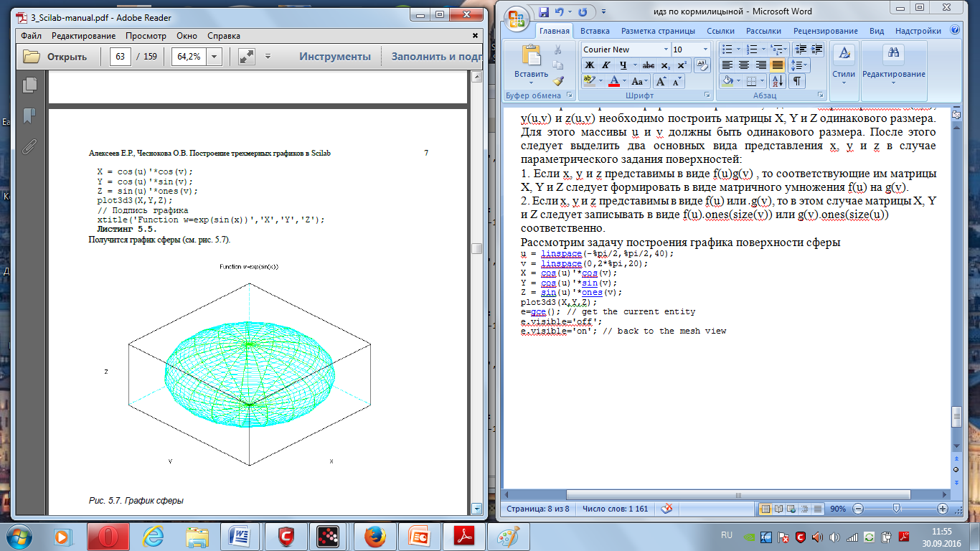Click the Superscript icon in the font group

(x=682, y=65)
